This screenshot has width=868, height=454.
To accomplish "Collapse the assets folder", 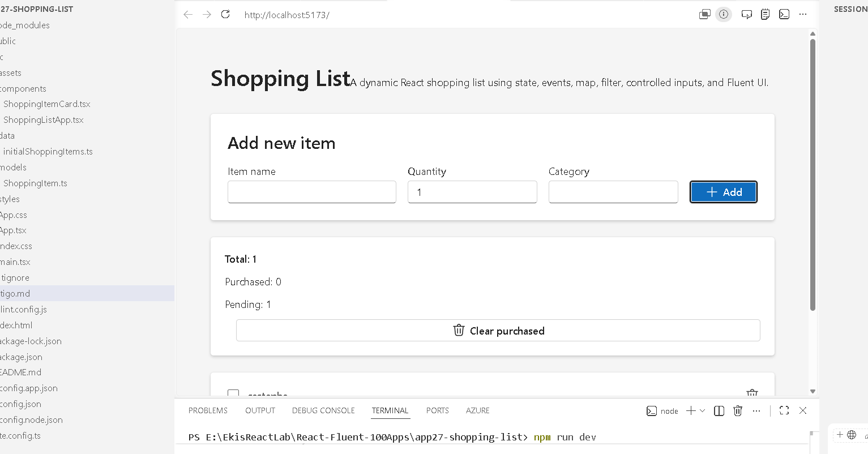I will pyautogui.click(x=11, y=73).
